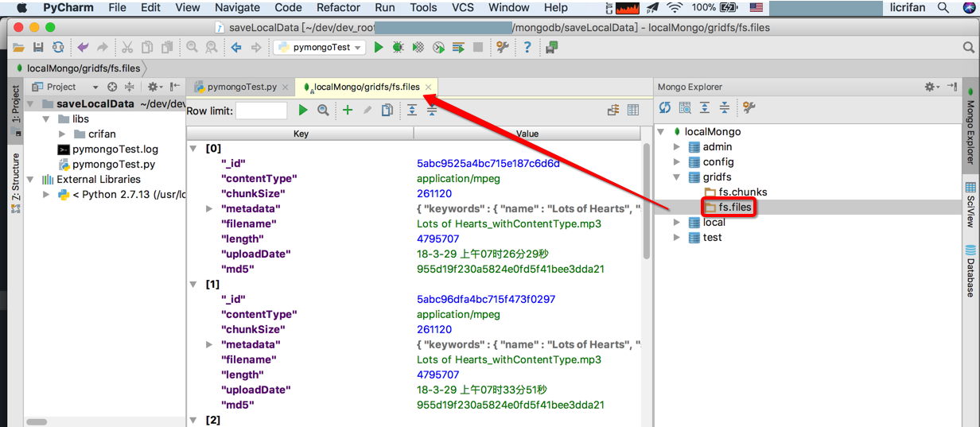Expand the test database node
This screenshot has width=980, height=427.
click(677, 238)
